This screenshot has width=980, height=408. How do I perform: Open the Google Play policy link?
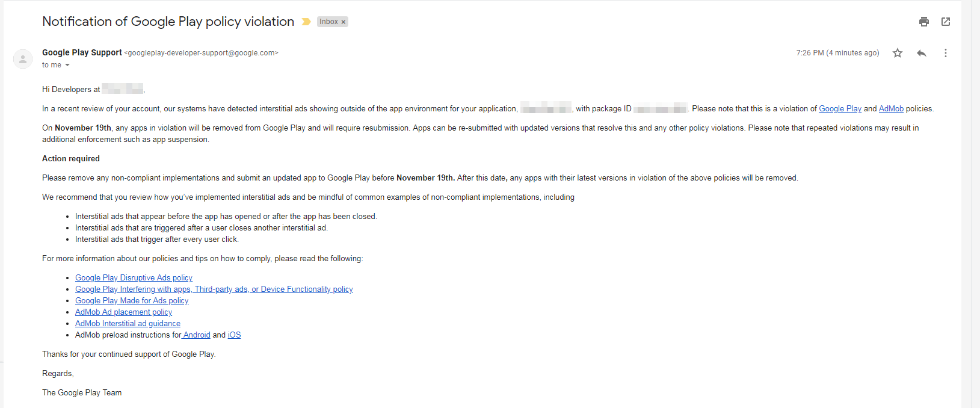[840, 109]
